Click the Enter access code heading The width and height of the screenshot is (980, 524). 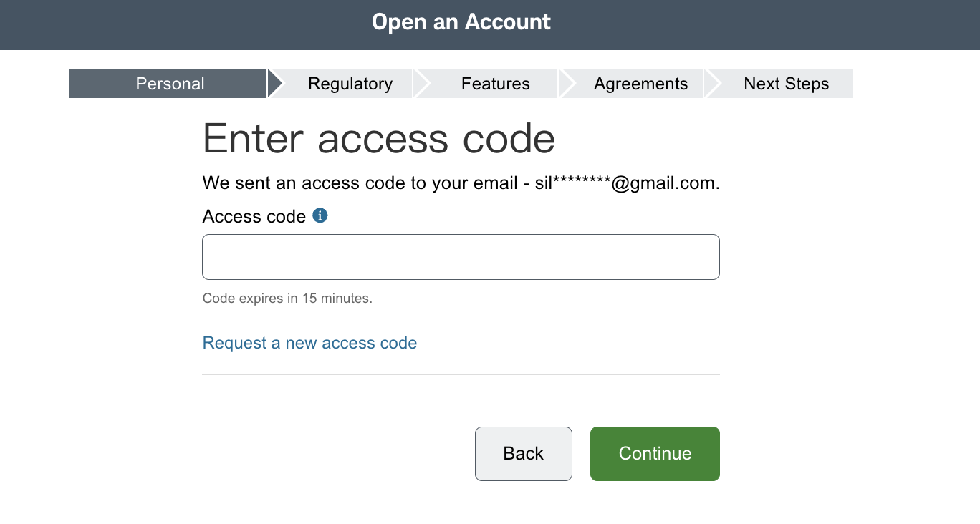click(379, 138)
